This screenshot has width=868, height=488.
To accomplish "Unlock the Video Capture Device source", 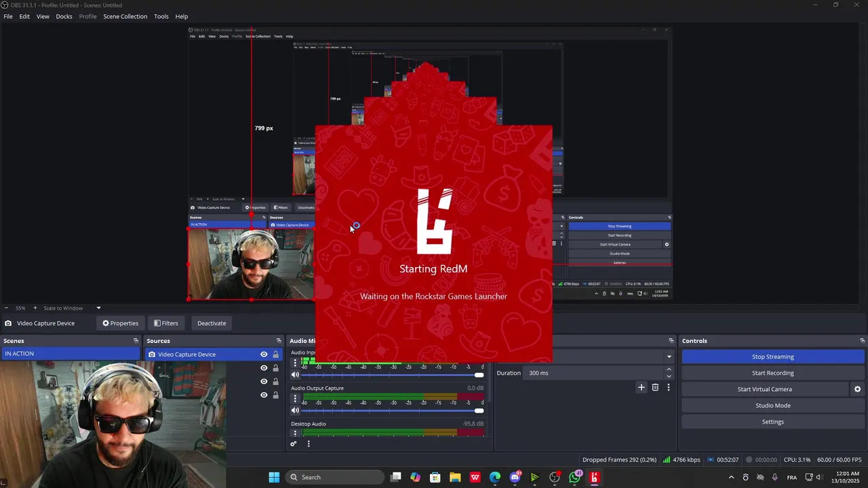I will (275, 354).
